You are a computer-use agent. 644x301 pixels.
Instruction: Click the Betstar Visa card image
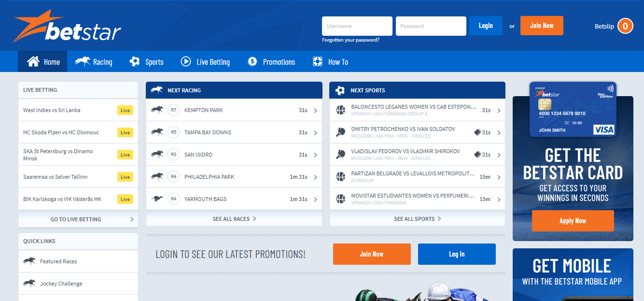point(573,109)
